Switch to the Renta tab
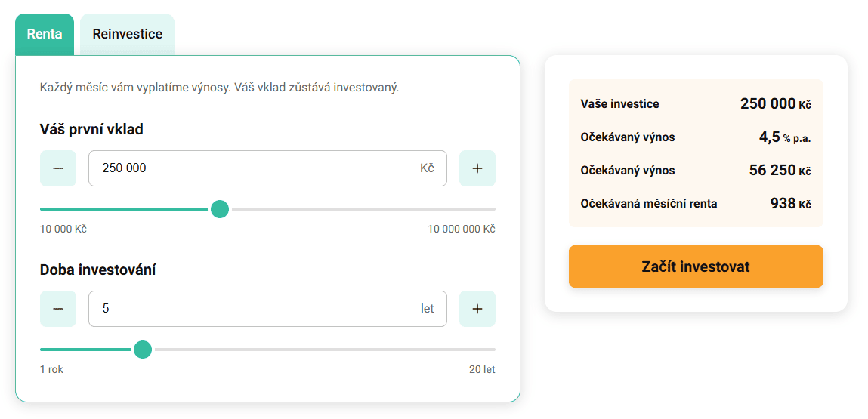Image resolution: width=868 pixels, height=419 pixels. (x=45, y=35)
